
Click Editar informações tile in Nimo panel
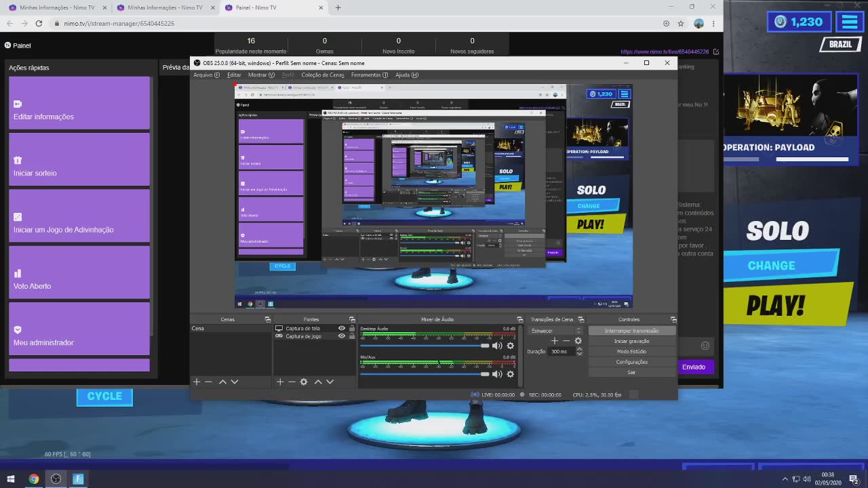(79, 103)
